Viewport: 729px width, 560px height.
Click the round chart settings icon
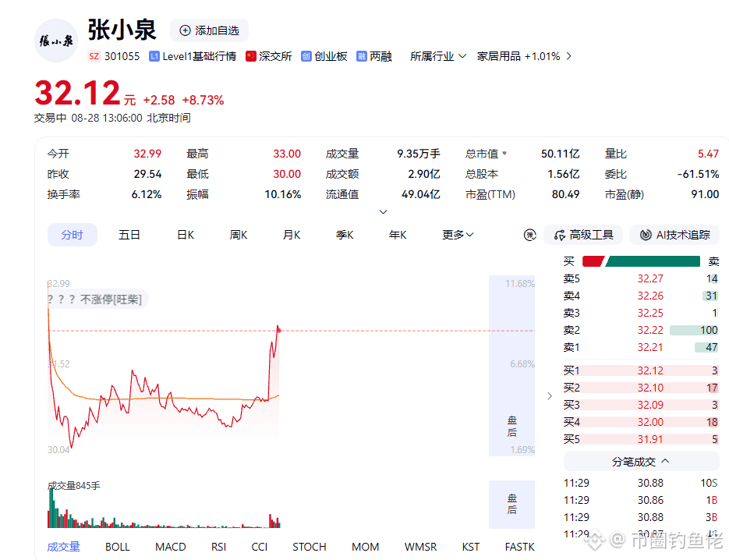point(529,236)
